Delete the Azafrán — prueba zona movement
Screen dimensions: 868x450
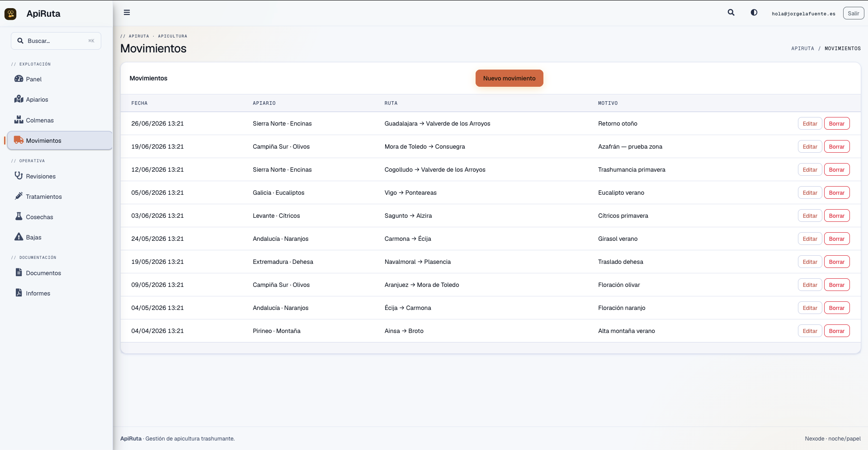pos(836,147)
